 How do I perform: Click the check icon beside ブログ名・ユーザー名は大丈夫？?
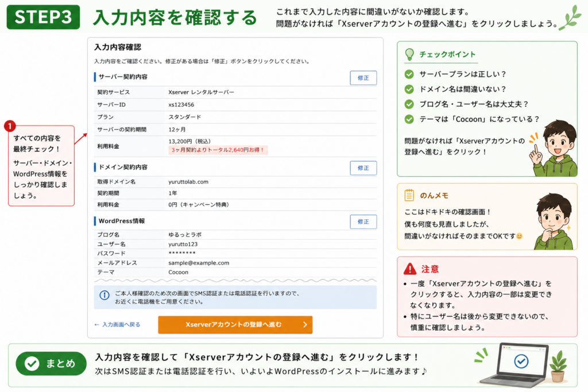coord(409,104)
